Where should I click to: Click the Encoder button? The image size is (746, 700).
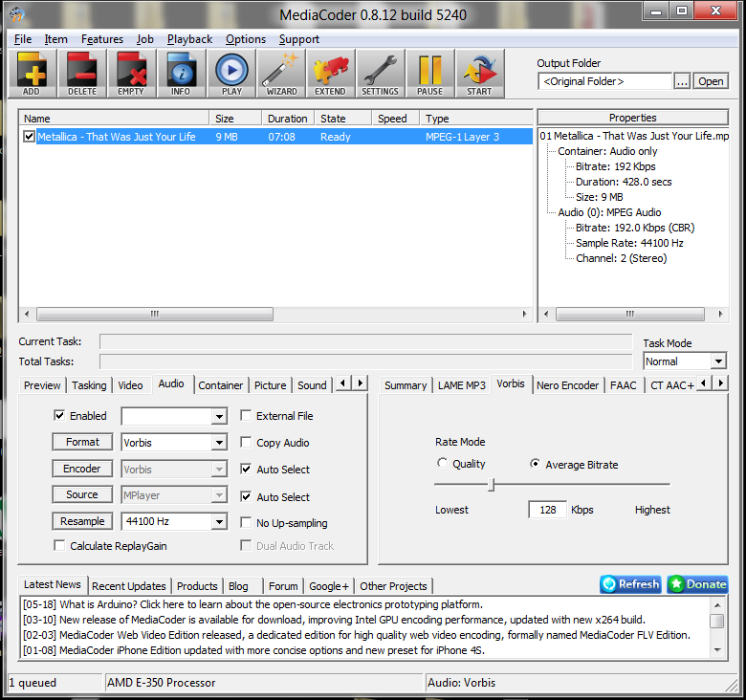point(82,469)
